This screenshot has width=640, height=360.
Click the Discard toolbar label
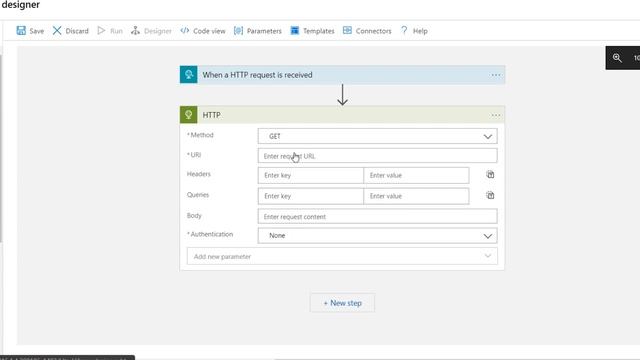pos(77,31)
